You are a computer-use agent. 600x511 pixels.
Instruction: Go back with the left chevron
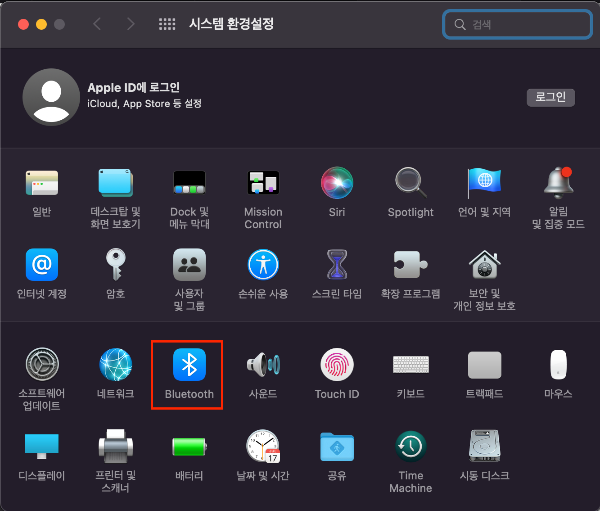(x=97, y=24)
